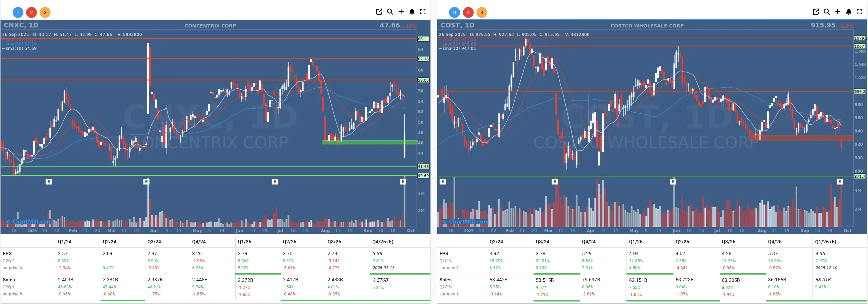Click the CNXC, 1D ticker title
The width and height of the screenshot is (868, 304).
click(x=21, y=25)
